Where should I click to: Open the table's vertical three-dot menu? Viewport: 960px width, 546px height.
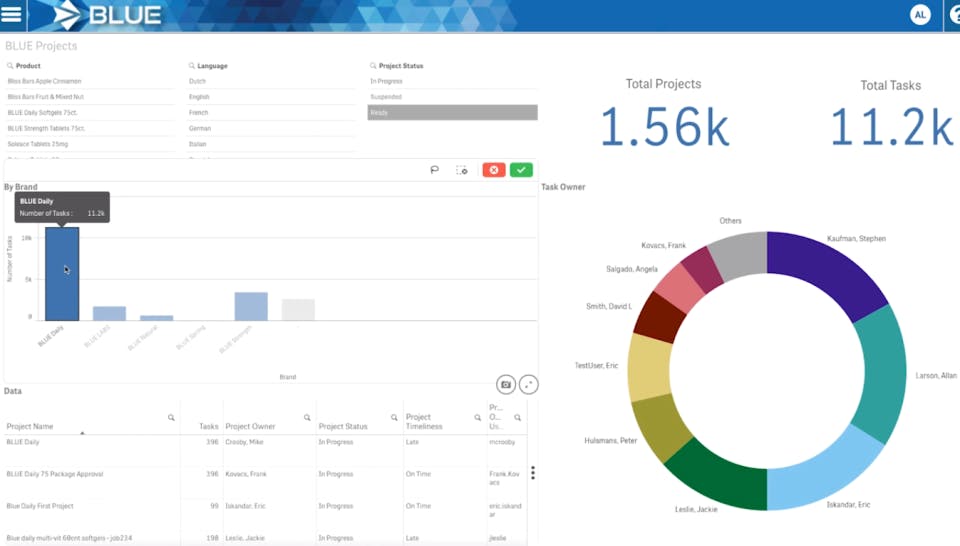(x=533, y=473)
